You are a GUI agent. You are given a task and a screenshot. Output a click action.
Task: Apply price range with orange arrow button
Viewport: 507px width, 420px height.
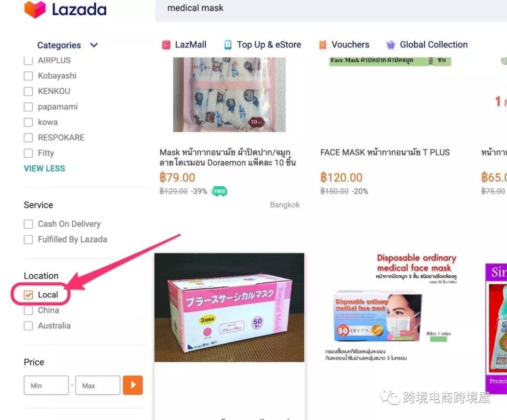coord(132,385)
